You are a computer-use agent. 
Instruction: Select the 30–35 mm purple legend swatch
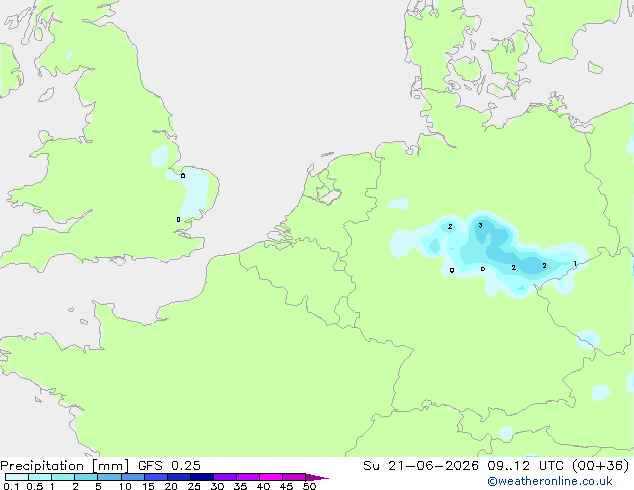point(224,477)
